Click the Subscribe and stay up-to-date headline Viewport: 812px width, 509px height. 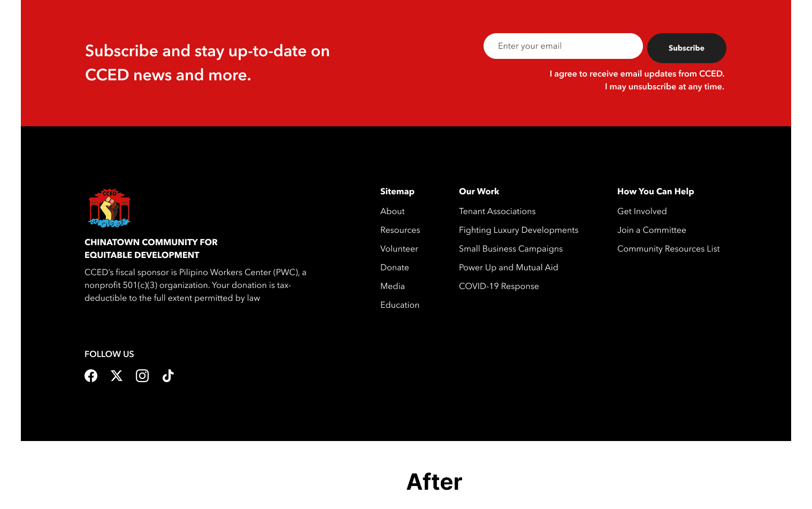[208, 63]
